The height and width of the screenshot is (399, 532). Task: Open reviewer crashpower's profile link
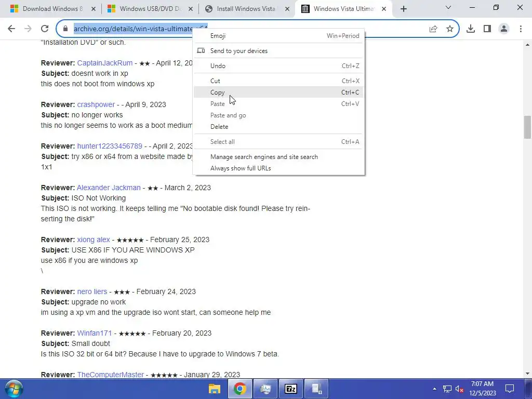96,104
